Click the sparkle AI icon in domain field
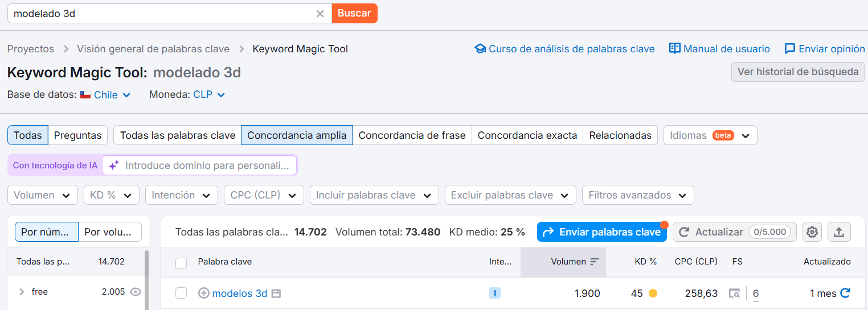Image resolution: width=868 pixels, height=310 pixels. [x=114, y=166]
